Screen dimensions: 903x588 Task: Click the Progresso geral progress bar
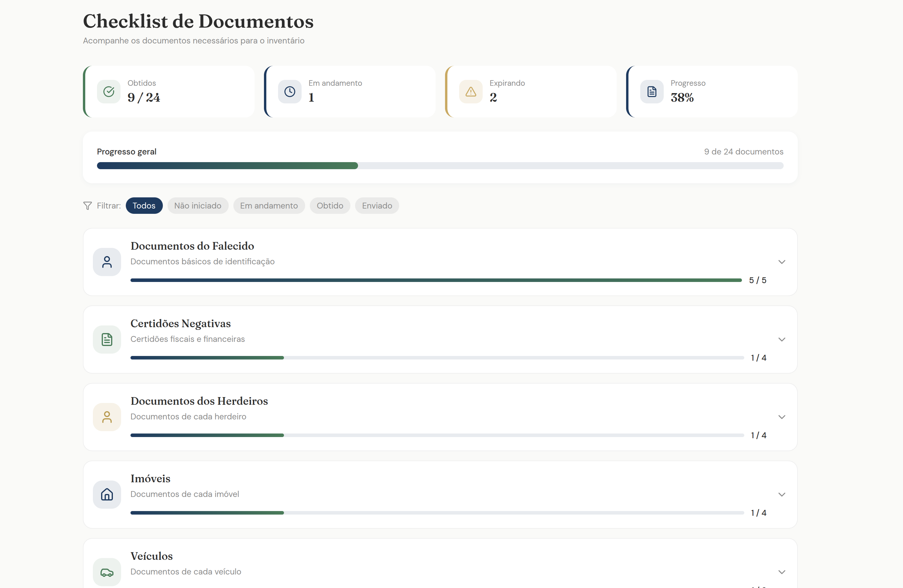(440, 166)
